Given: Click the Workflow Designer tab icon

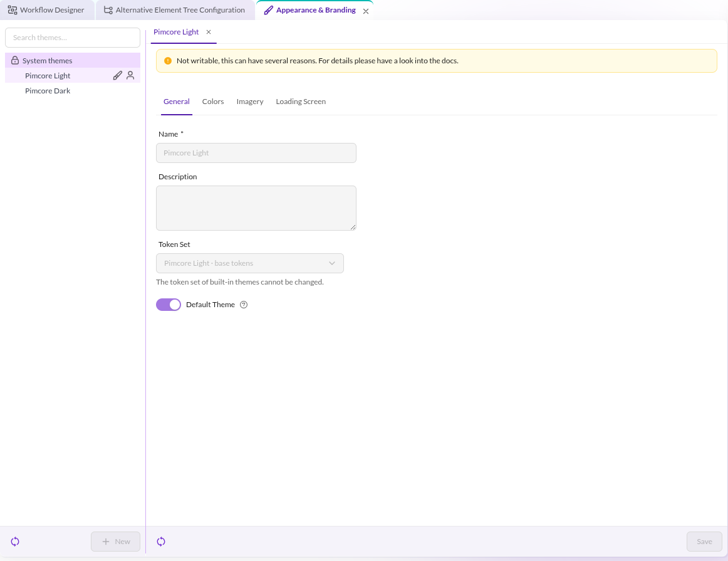Looking at the screenshot, I should click(13, 10).
